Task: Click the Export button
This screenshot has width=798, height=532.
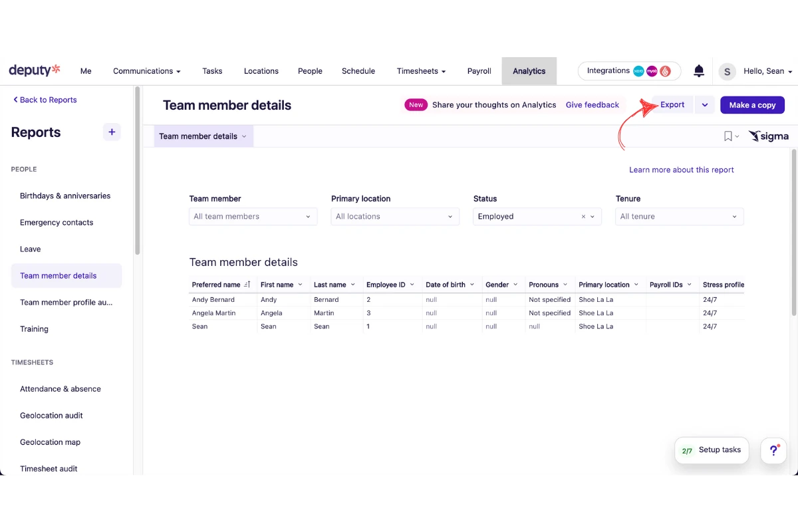Action: 672,105
